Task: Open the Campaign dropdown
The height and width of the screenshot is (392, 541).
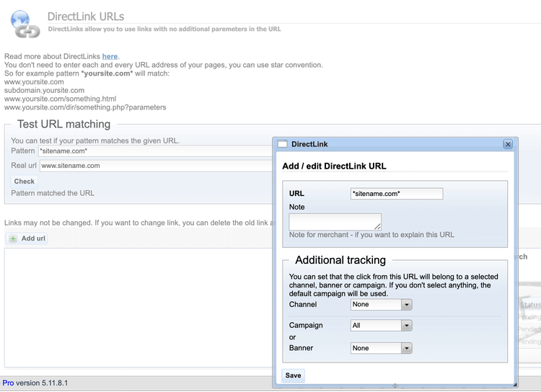Action: [x=407, y=326]
